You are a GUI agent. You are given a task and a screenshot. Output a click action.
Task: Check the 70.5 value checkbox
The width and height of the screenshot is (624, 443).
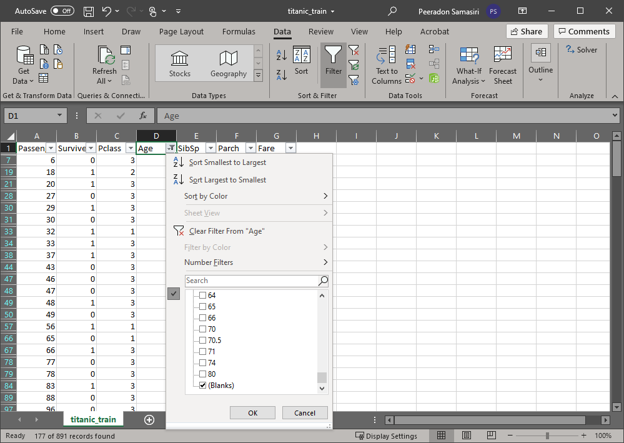(203, 340)
